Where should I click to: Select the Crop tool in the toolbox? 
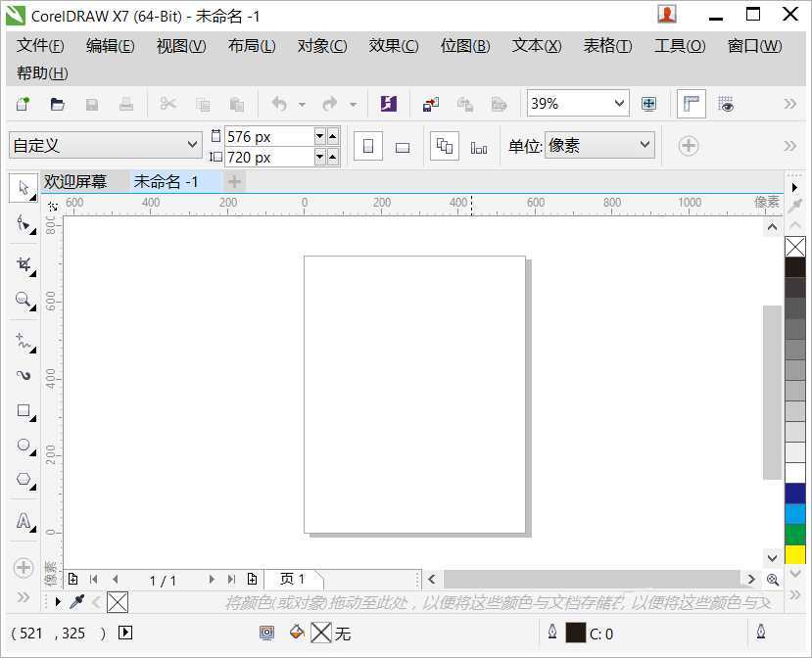point(24,264)
